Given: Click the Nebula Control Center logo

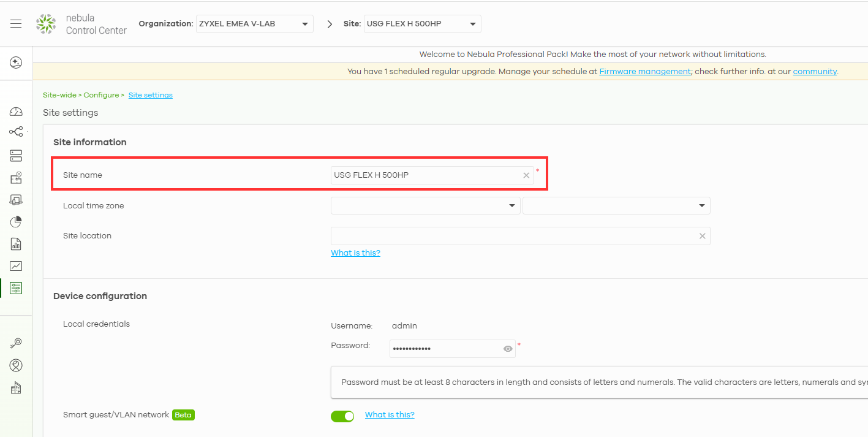Looking at the screenshot, I should (x=81, y=24).
